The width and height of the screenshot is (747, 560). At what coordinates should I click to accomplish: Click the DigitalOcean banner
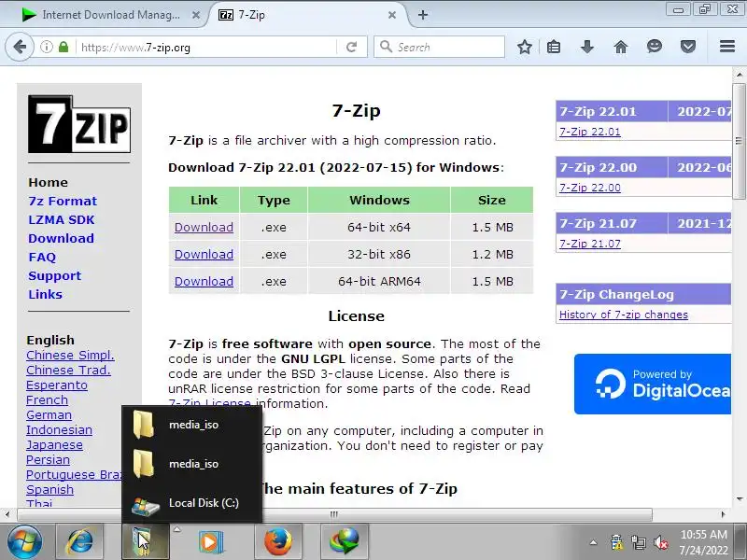(652, 384)
